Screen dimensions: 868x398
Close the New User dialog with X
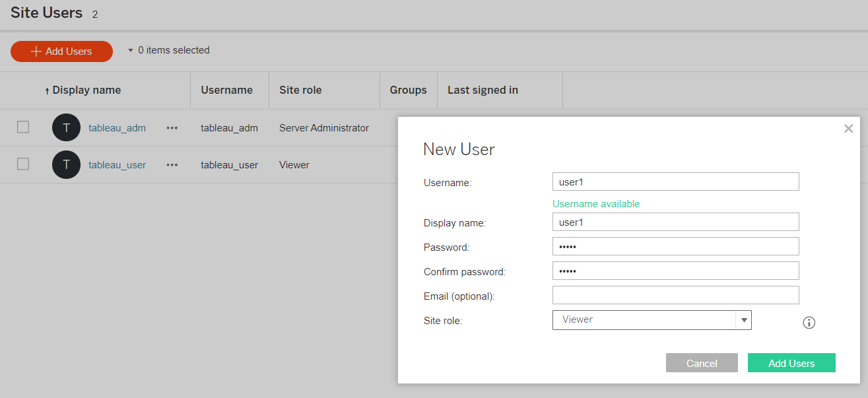coord(849,129)
